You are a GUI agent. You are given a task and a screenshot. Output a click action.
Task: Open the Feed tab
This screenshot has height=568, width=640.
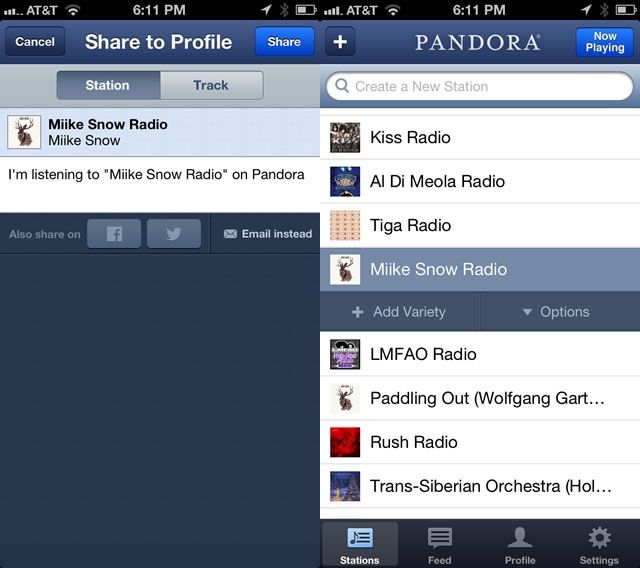[440, 544]
